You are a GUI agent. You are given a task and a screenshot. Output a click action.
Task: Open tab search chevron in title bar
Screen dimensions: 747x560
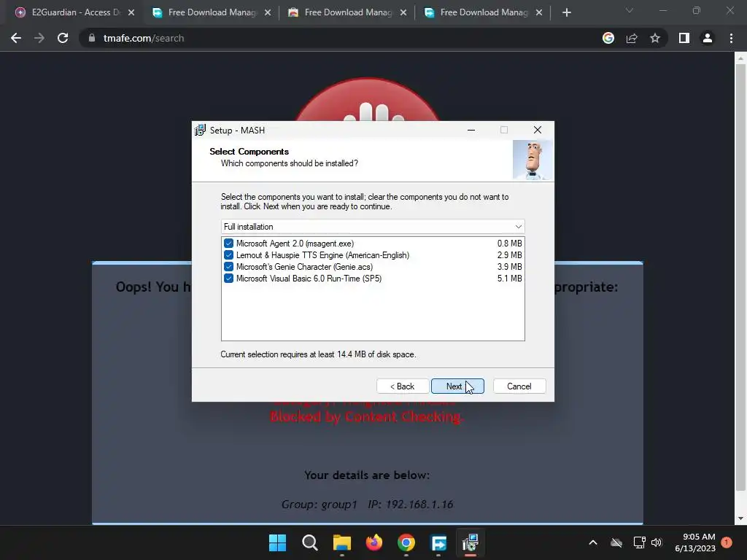(630, 10)
